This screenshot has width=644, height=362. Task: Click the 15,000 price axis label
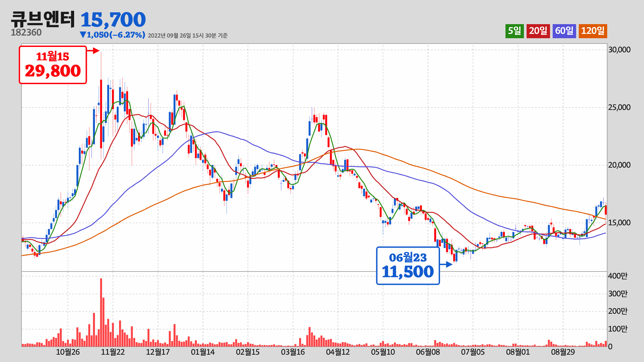pos(619,223)
